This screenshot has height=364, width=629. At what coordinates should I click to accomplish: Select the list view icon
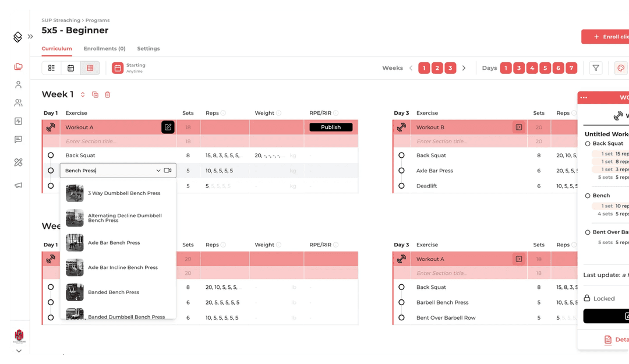tap(51, 68)
